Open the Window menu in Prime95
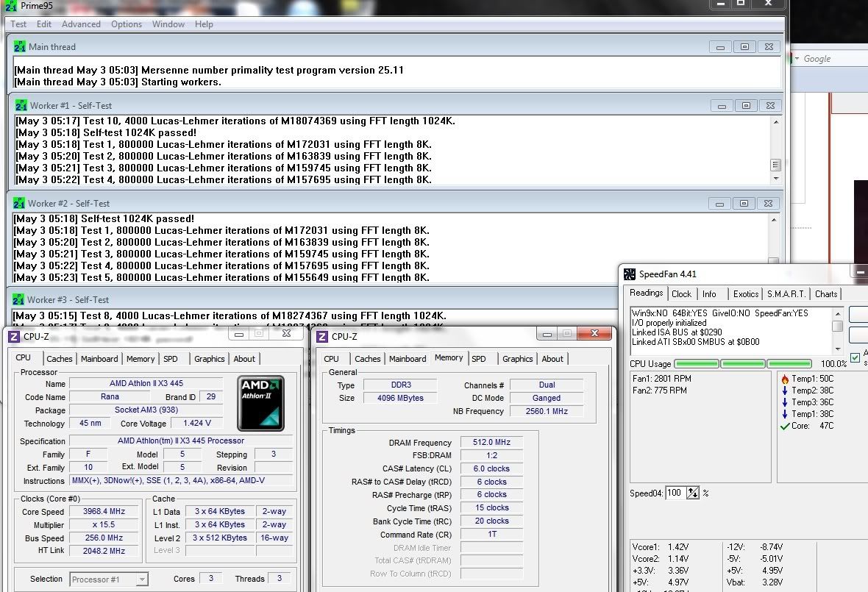This screenshot has height=592, width=868. point(168,24)
